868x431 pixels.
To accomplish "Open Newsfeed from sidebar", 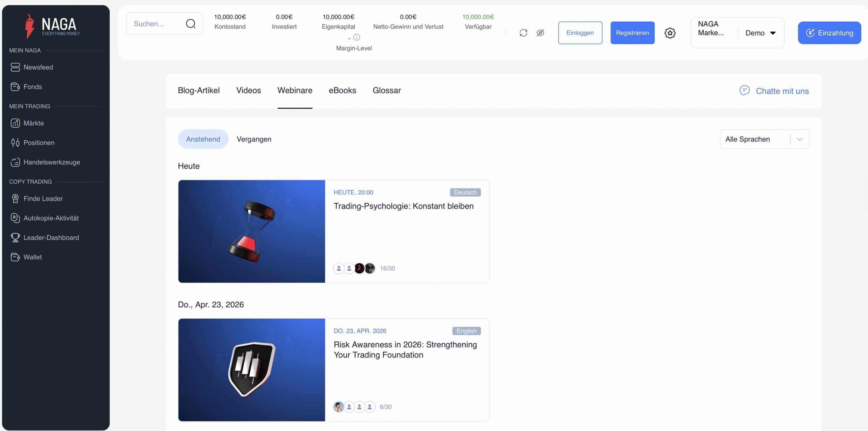I will tap(38, 67).
